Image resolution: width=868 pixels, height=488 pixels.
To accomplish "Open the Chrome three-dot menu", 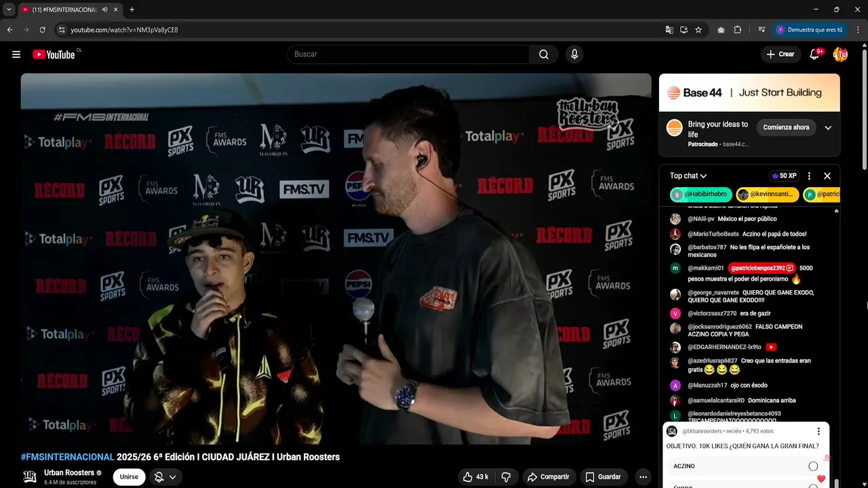I will click(x=859, y=30).
